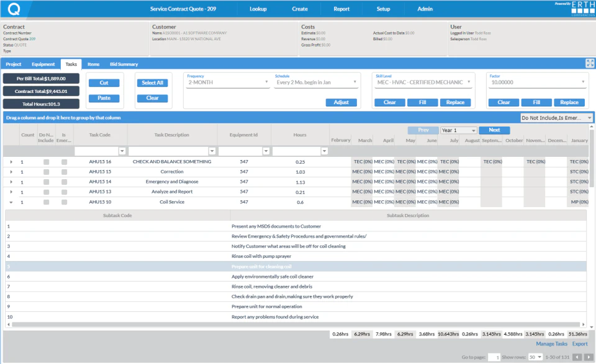
Task: Tick Do Not Include for Emergency and Diagnose
Action: (x=45, y=181)
